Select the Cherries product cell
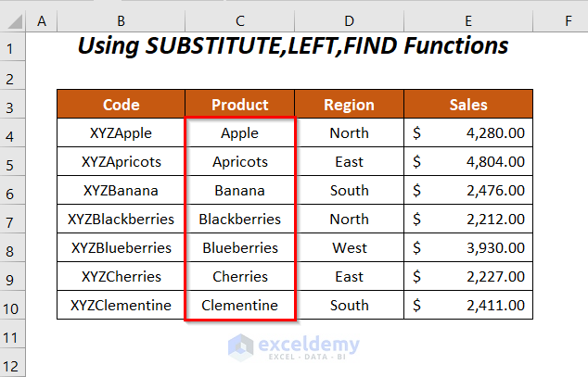This screenshot has height=377, width=588. [x=239, y=277]
